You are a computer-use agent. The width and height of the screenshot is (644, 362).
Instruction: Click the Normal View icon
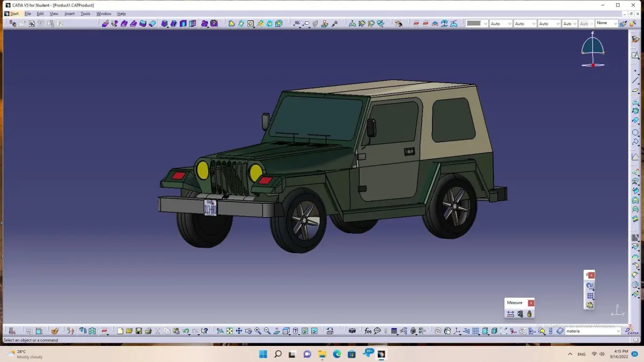point(276,331)
